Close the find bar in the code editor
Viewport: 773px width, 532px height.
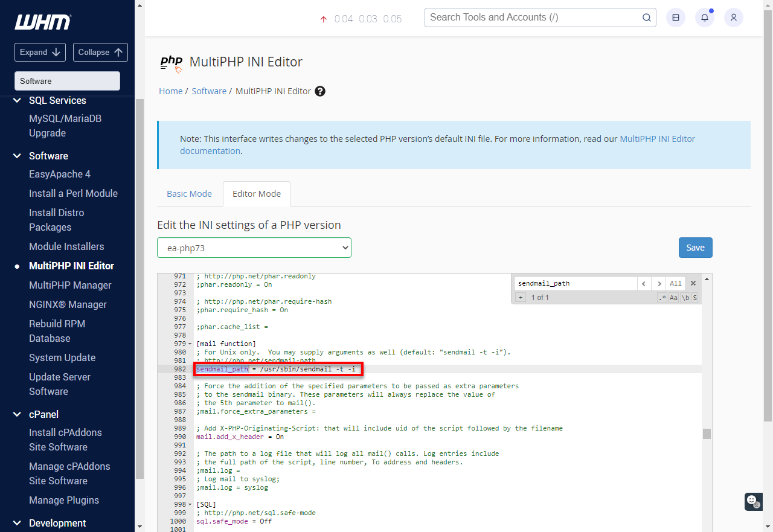[693, 283]
